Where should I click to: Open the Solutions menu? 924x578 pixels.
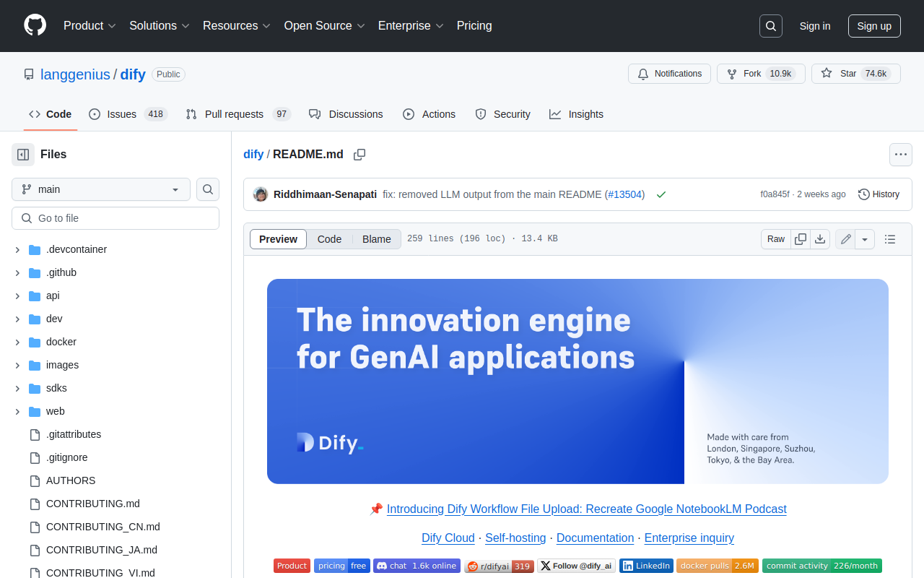tap(160, 26)
